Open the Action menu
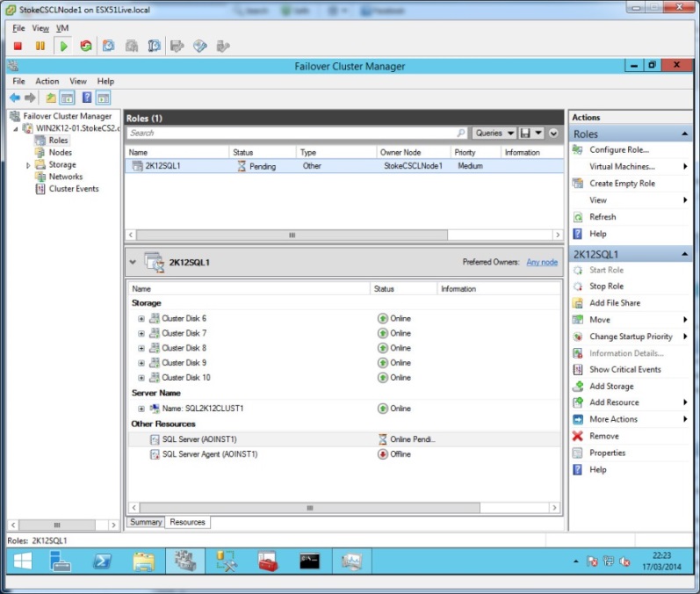 click(47, 81)
